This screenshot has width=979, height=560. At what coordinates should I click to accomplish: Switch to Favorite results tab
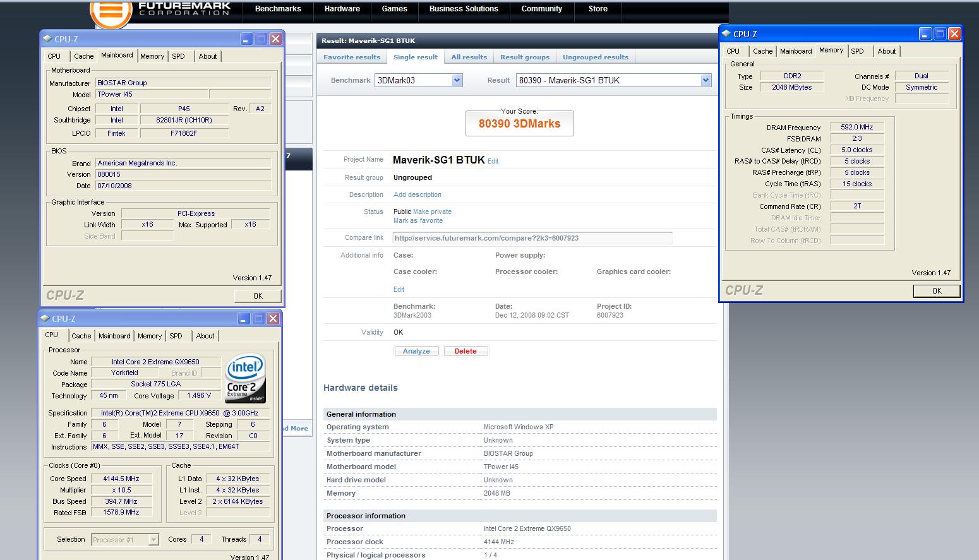tap(352, 57)
